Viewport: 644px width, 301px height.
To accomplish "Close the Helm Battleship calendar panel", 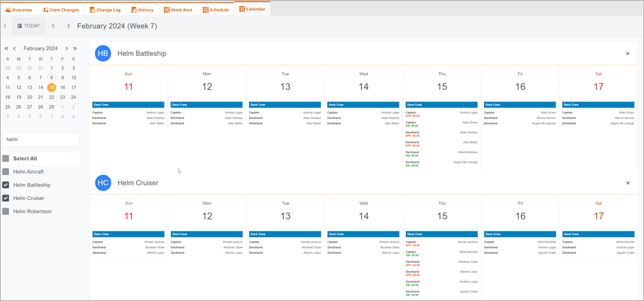I will [x=628, y=54].
